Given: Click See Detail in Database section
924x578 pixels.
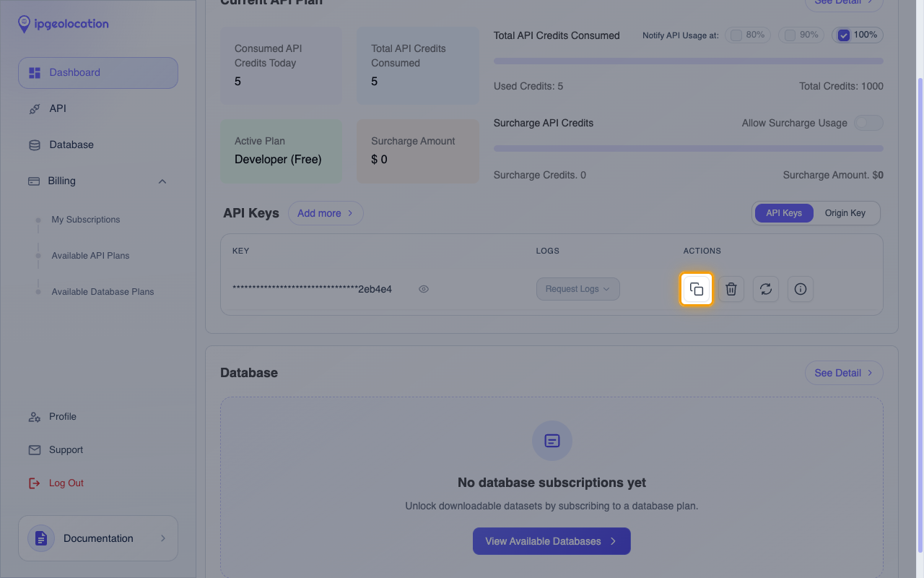Looking at the screenshot, I should pyautogui.click(x=844, y=373).
